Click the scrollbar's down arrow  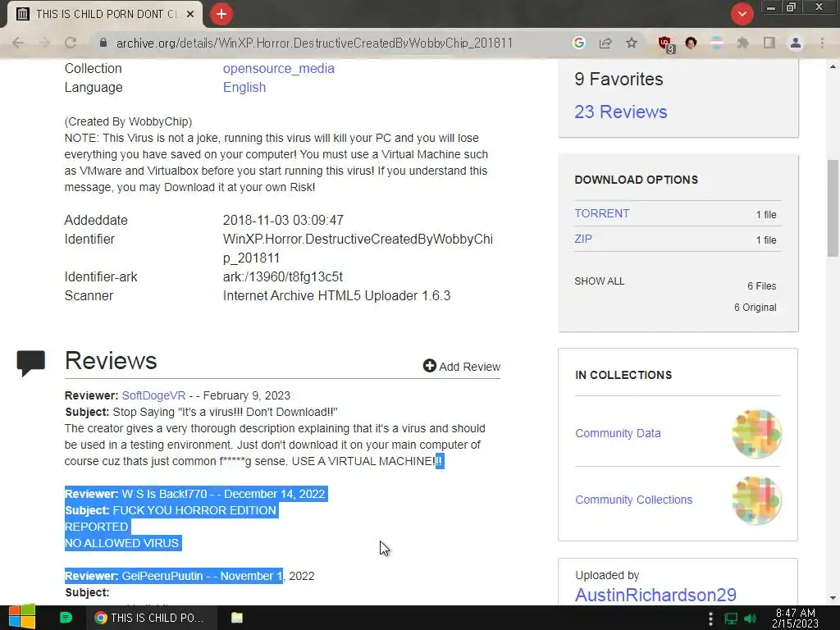coord(833,598)
